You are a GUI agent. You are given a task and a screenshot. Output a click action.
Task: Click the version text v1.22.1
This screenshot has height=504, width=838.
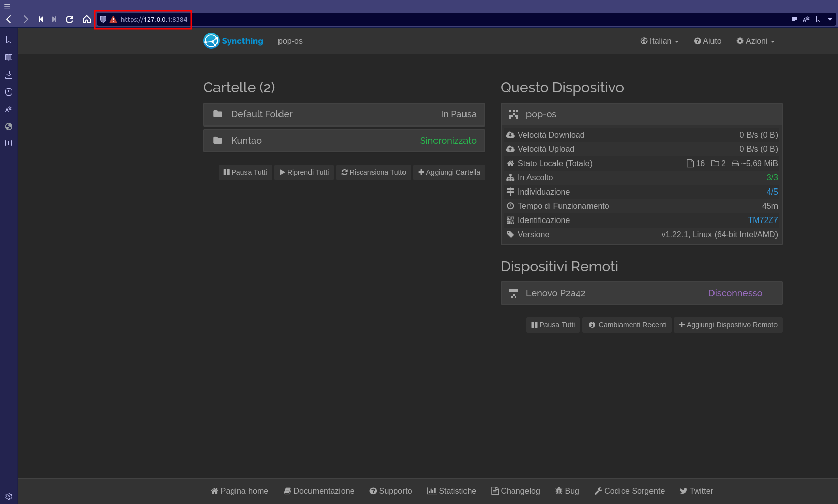[x=719, y=234]
